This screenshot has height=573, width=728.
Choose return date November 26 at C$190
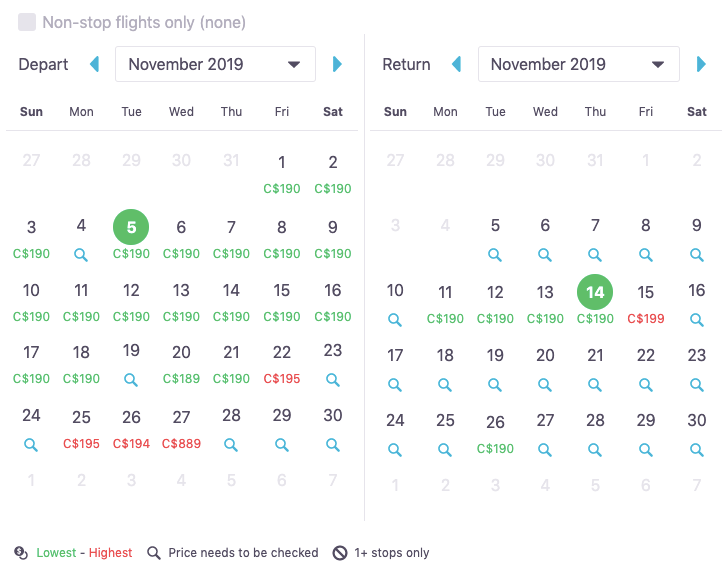[x=495, y=435]
